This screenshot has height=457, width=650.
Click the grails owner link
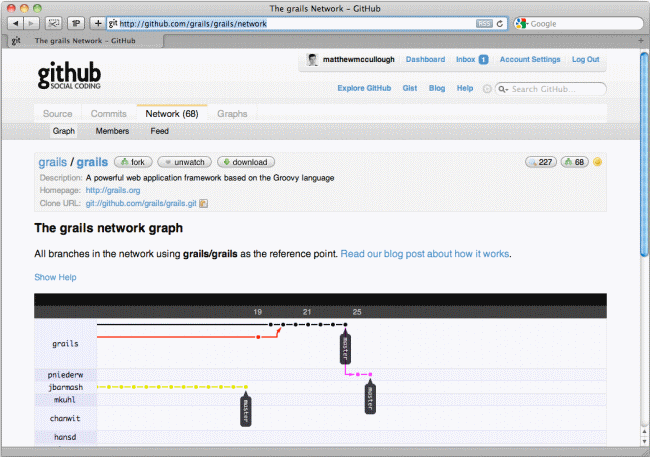pyautogui.click(x=53, y=162)
